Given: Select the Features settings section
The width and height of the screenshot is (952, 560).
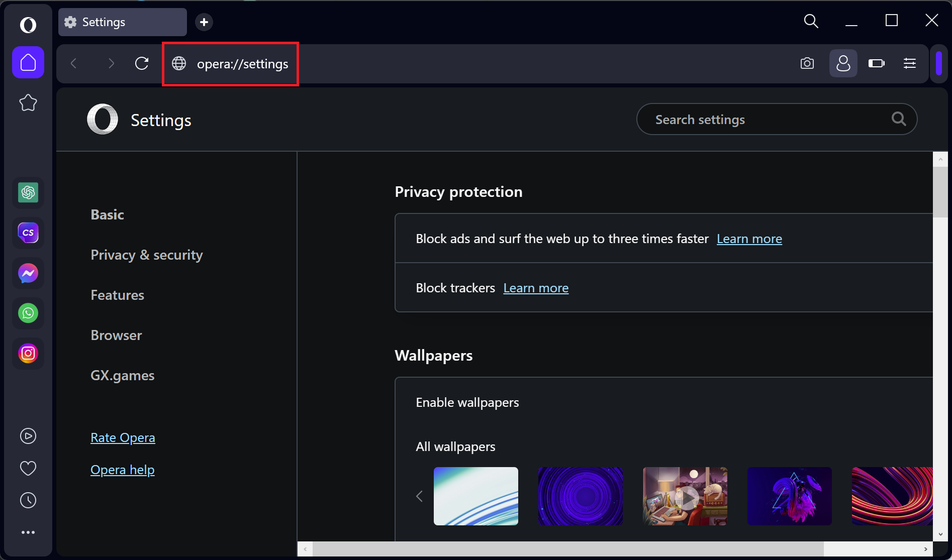Looking at the screenshot, I should coord(117,295).
